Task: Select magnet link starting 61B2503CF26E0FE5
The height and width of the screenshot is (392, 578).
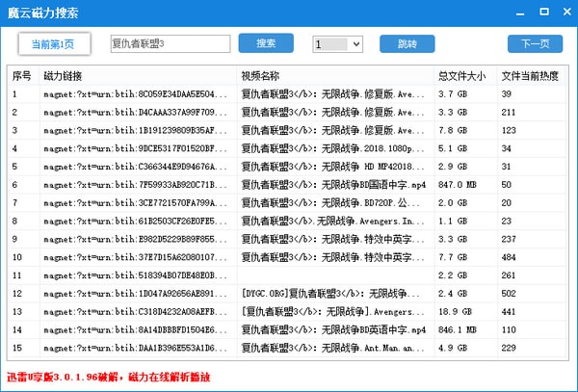Action: point(135,222)
